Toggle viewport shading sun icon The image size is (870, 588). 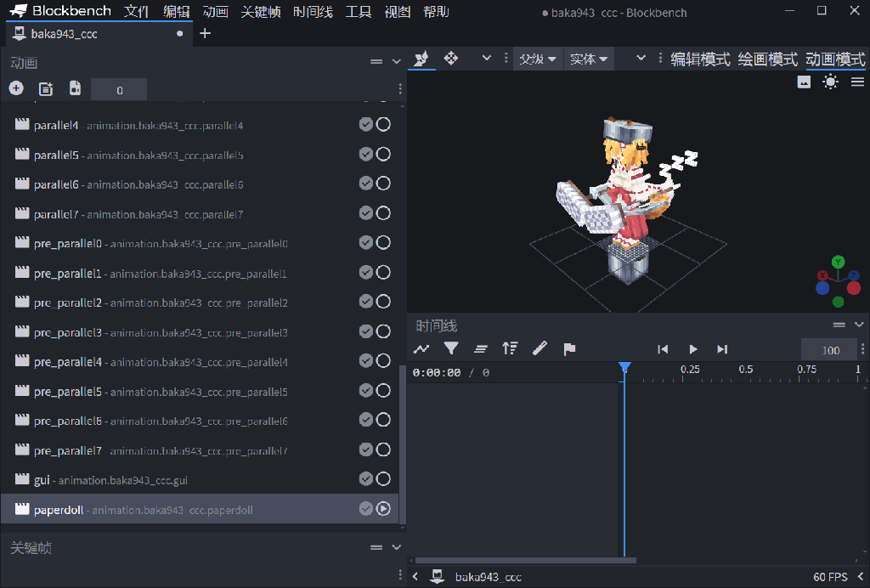coord(830,82)
